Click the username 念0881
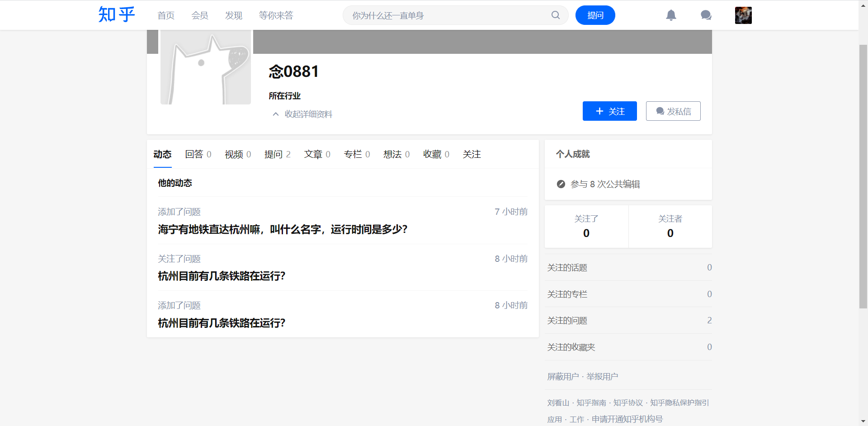The height and width of the screenshot is (426, 868). coord(294,71)
